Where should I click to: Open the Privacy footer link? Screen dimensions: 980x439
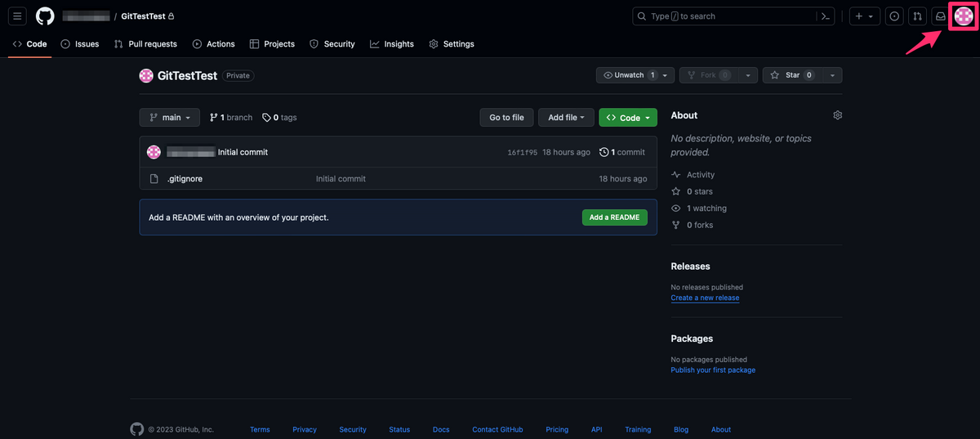(305, 429)
